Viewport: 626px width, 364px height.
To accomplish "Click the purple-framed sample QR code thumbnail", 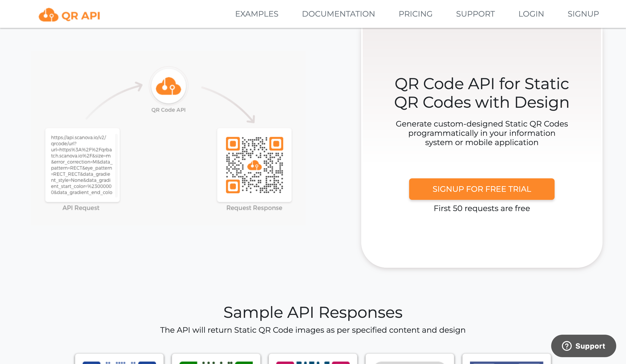I will (x=507, y=359).
